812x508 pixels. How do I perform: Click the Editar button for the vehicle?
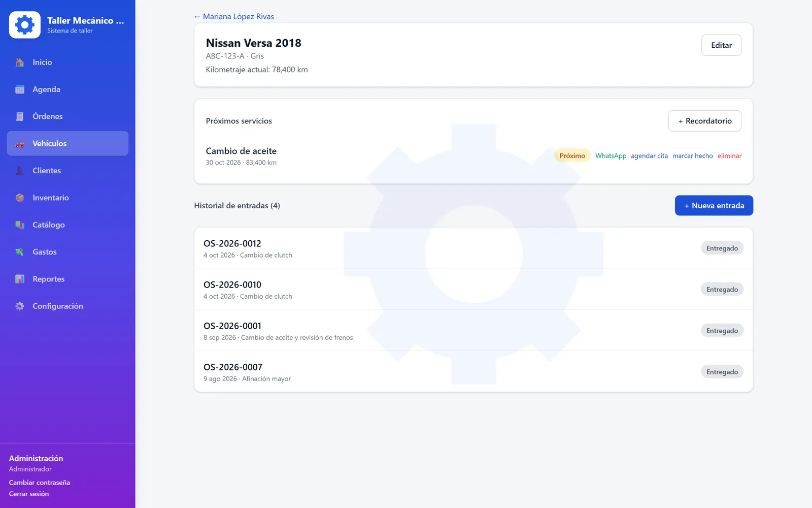(721, 45)
